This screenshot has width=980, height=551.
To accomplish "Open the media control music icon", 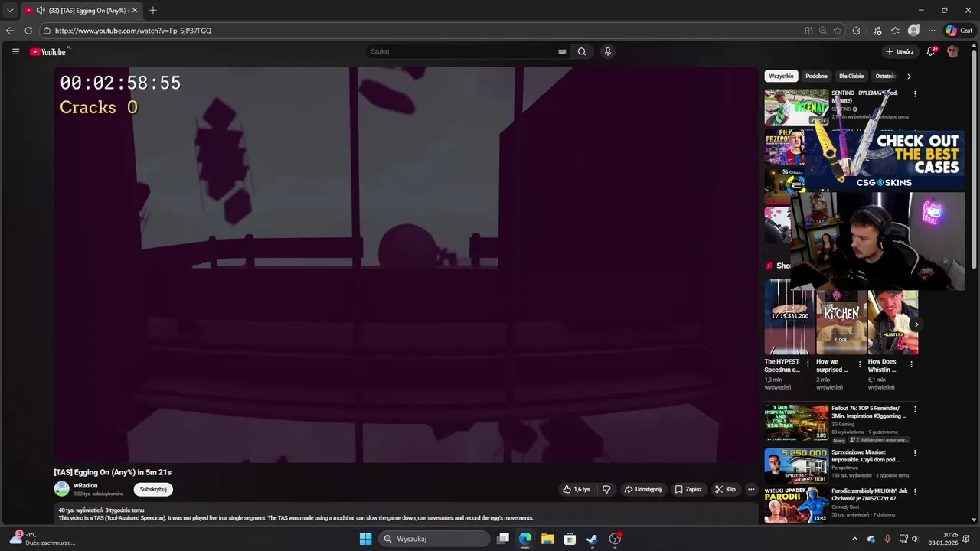I will point(877,31).
